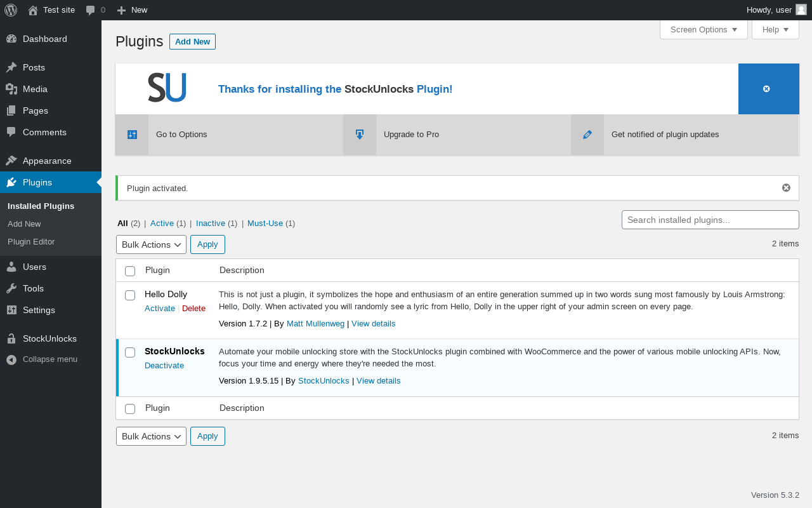The height and width of the screenshot is (508, 812).
Task: Click the user avatar in top bar
Action: [x=801, y=10]
